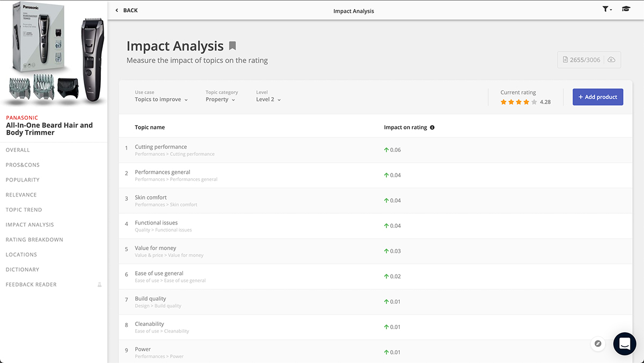Open the filter funnel menu
Viewport: 644px width, 363px height.
(x=606, y=9)
